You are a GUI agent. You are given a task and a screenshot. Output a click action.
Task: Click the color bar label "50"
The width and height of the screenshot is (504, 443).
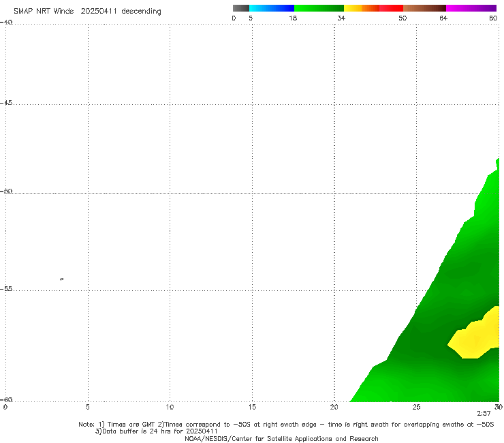[x=403, y=18]
